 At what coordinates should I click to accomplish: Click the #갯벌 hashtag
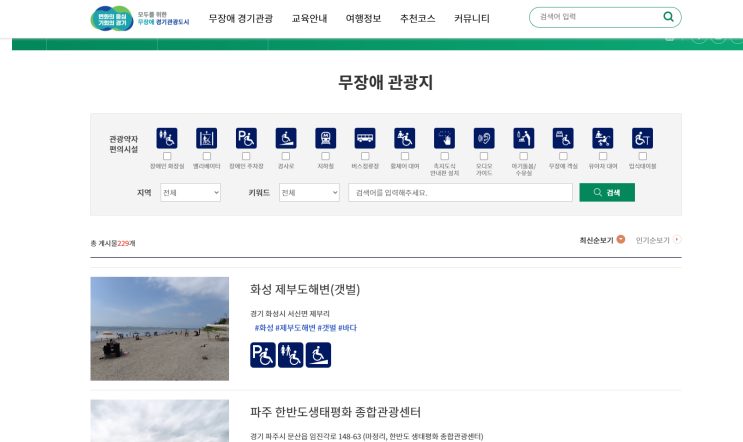coord(327,328)
